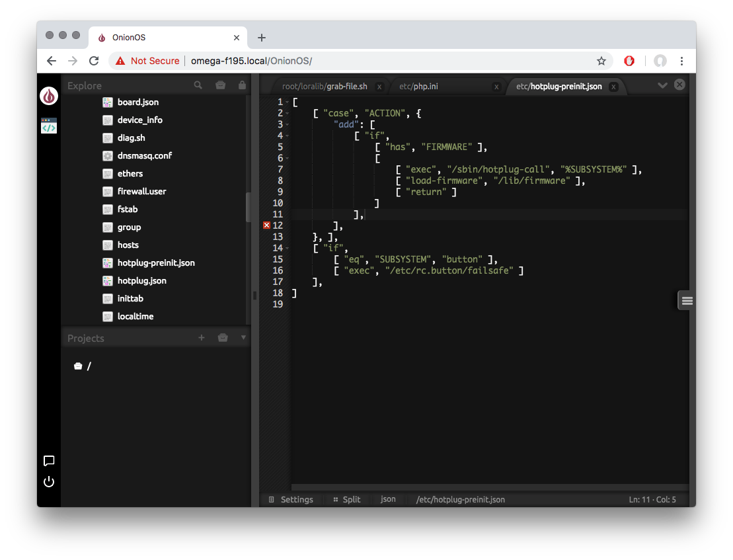The height and width of the screenshot is (560, 733).
Task: Click the Not Secure warning in the address bar
Action: (x=147, y=60)
